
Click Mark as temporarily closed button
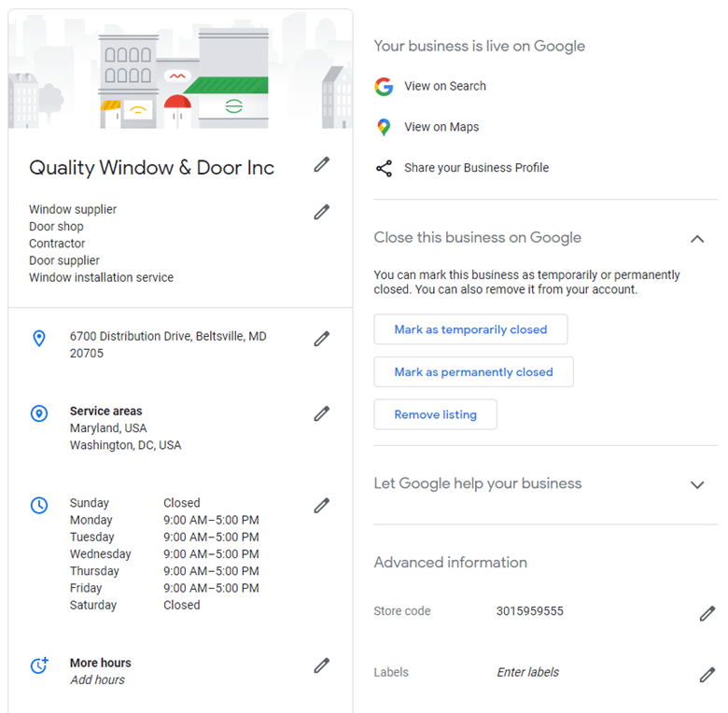pyautogui.click(x=470, y=329)
